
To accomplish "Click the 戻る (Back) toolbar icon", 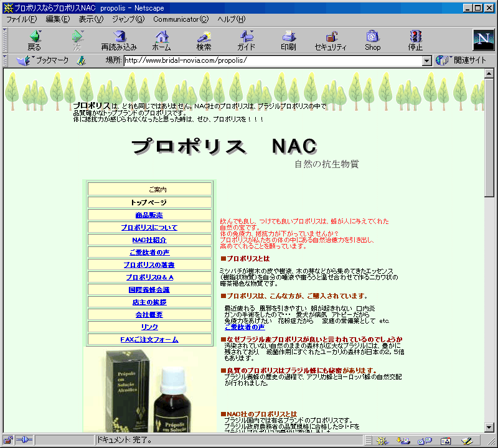I will click(35, 40).
